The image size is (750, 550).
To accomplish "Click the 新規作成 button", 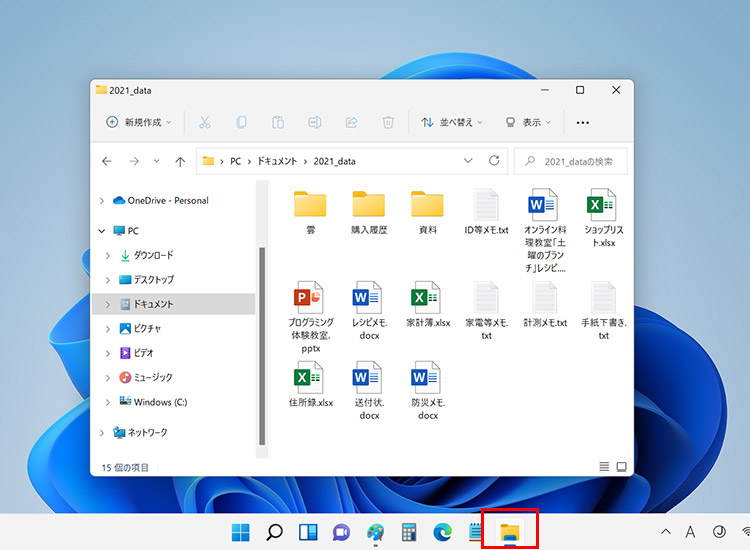I will click(138, 122).
